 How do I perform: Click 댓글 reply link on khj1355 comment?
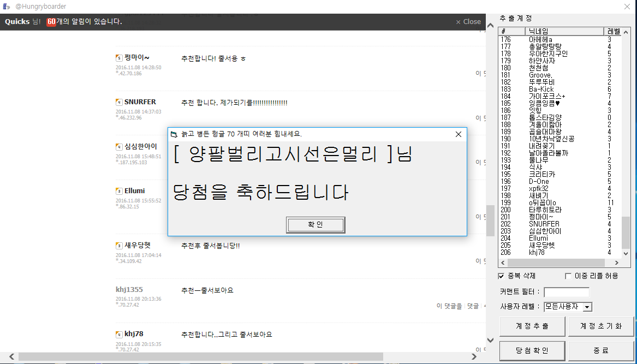[473, 306]
